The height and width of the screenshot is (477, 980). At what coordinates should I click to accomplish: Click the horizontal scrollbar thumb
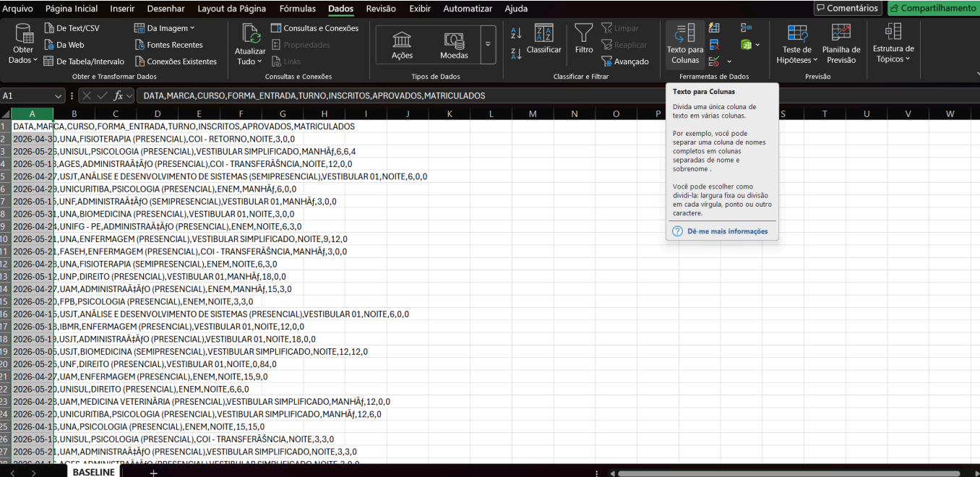pyautogui.click(x=789, y=473)
